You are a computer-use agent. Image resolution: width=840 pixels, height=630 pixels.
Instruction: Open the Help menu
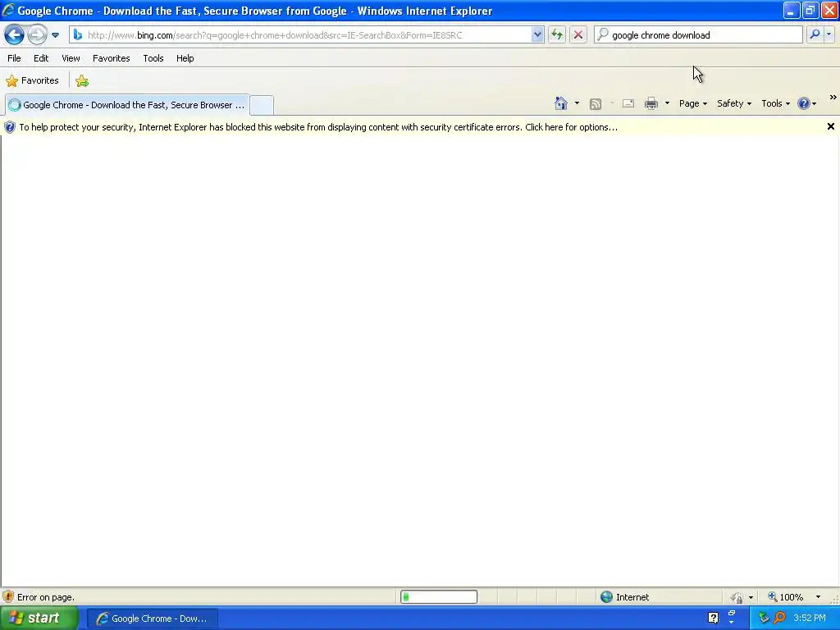pos(185,58)
